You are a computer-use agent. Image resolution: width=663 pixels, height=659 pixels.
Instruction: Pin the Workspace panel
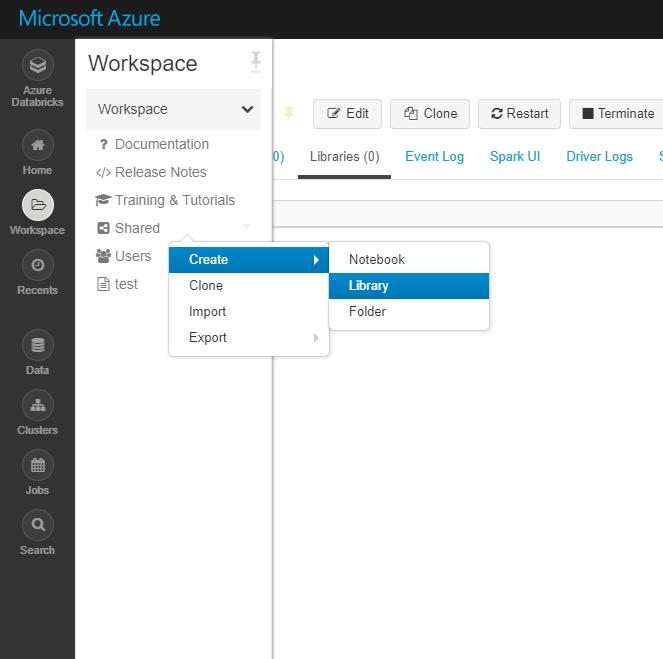(255, 62)
